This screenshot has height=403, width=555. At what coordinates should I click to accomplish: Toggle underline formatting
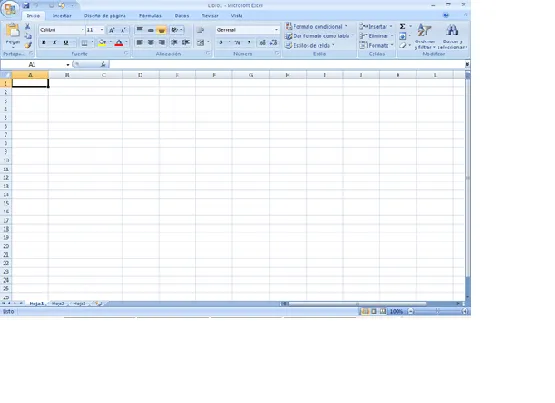66,43
